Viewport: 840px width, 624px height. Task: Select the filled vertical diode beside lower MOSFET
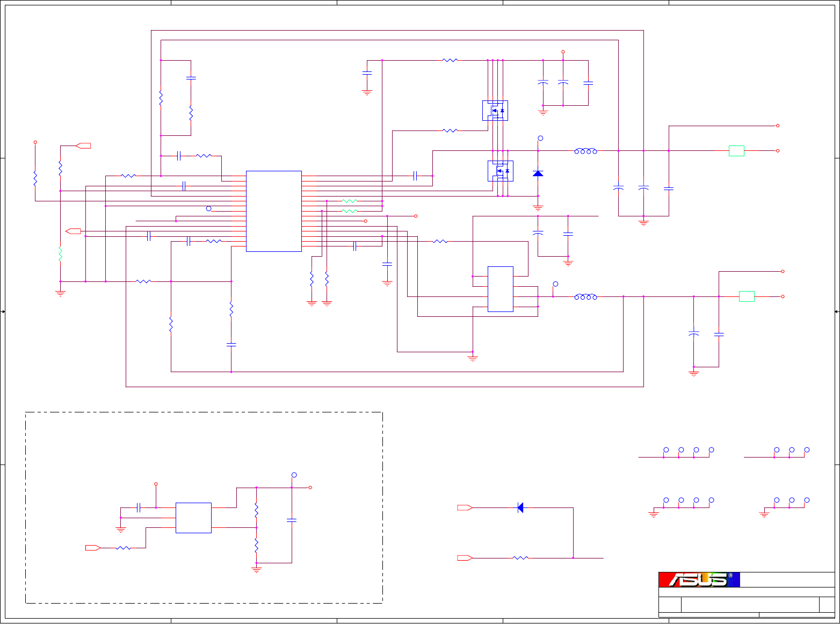[538, 173]
